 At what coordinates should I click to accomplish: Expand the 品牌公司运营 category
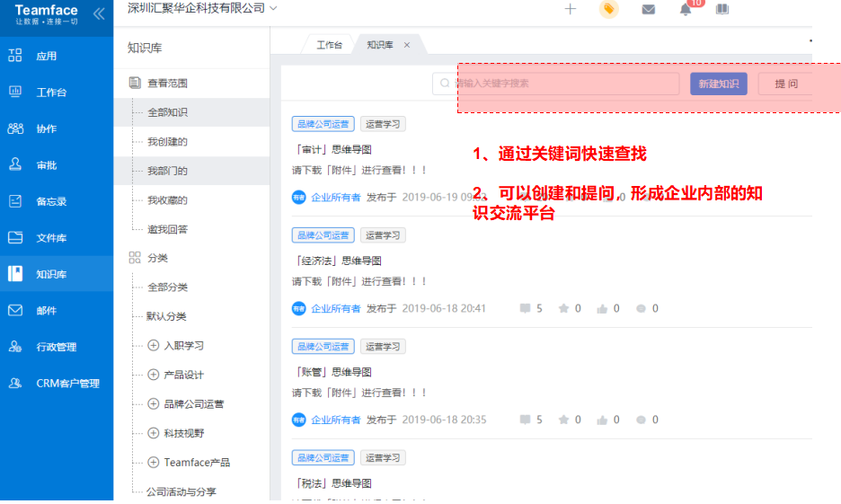(154, 403)
